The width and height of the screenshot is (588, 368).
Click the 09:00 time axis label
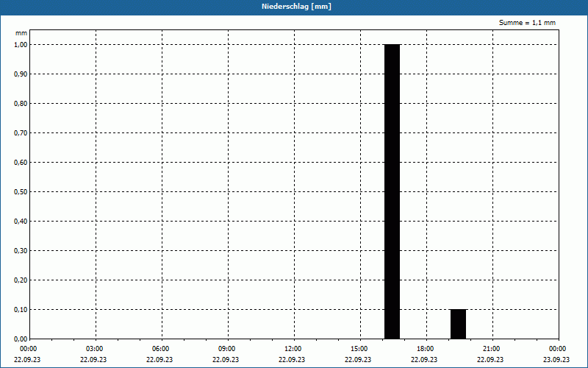(226, 349)
